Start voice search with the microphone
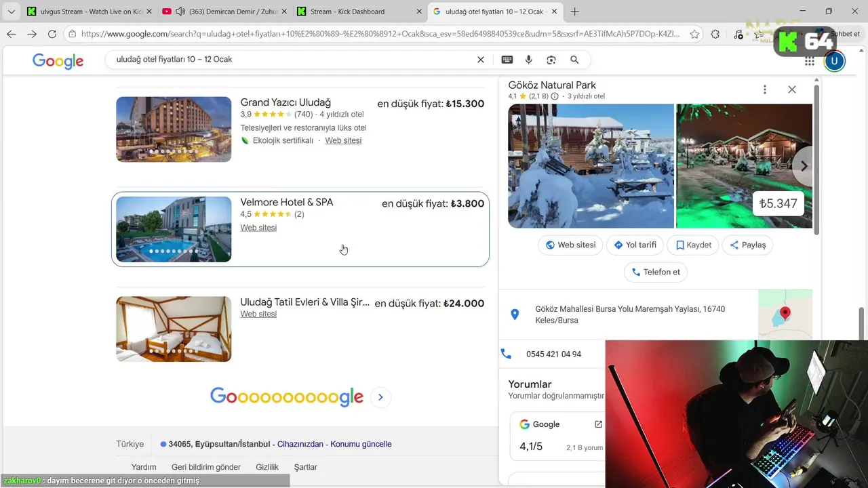Screen dimensions: 868x488 (529, 60)
